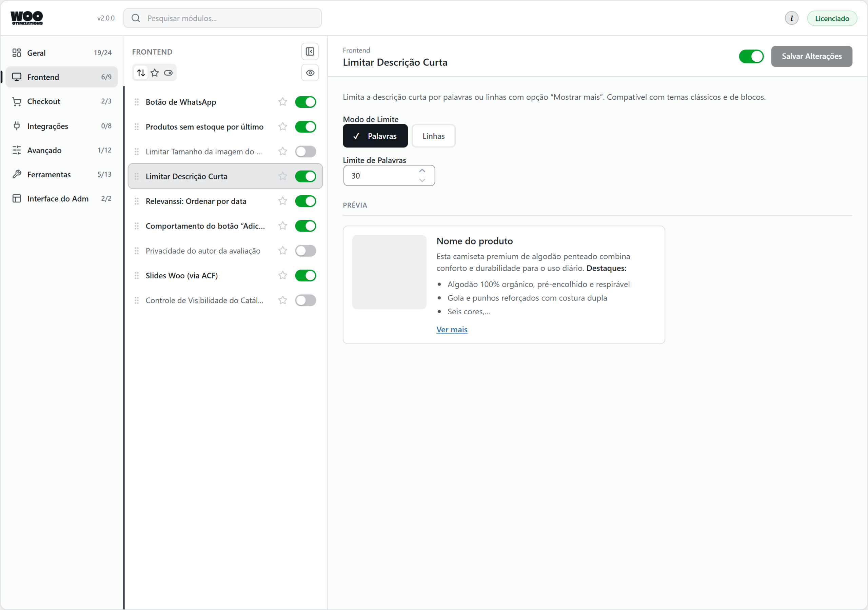Click the Ver mais link

click(x=452, y=329)
